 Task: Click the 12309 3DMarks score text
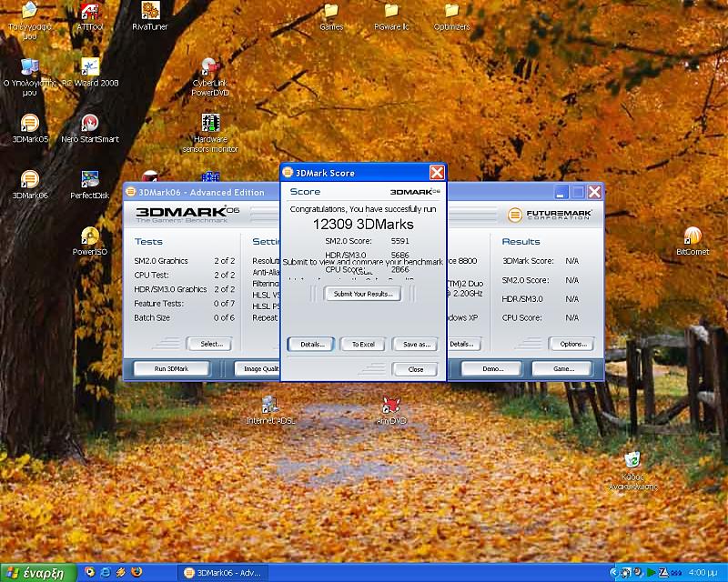click(x=363, y=225)
